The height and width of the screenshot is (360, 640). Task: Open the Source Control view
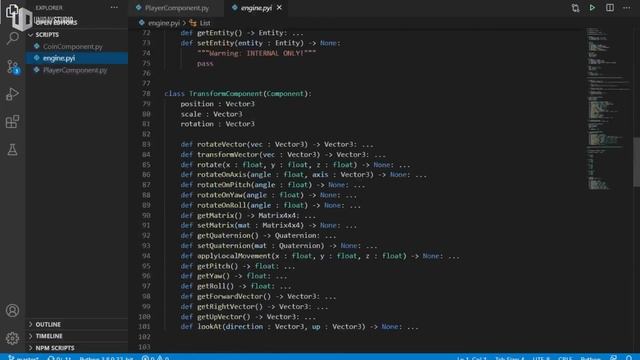12,67
